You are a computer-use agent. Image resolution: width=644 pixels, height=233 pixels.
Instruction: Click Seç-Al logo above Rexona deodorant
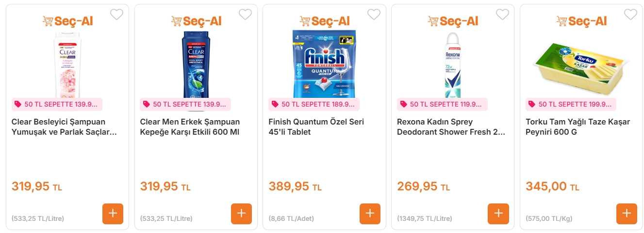click(x=453, y=21)
